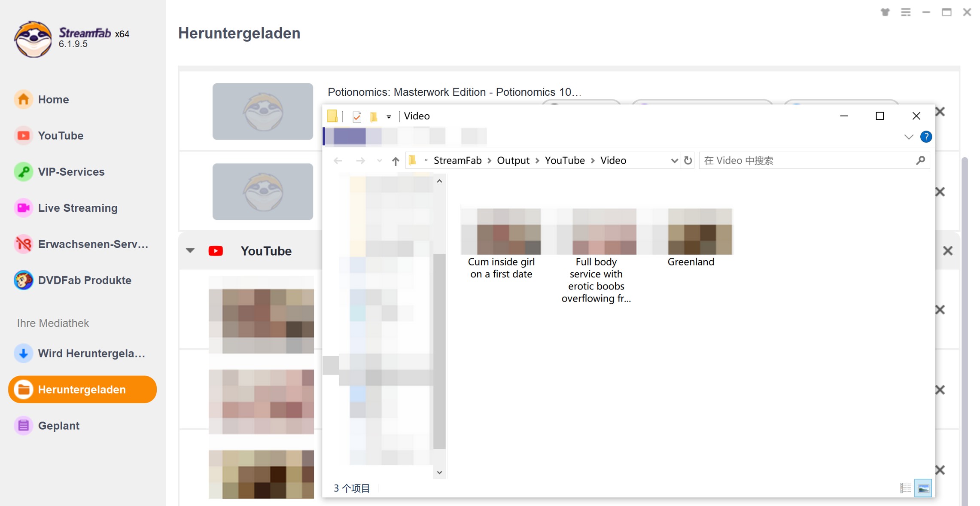Open the second sloth placeholder thumbnail
980x506 pixels.
point(263,191)
